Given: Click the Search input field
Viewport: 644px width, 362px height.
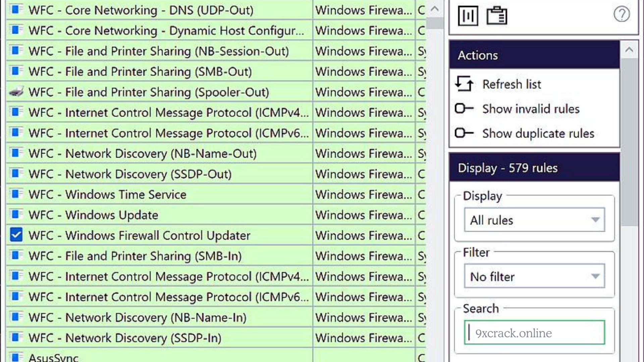Looking at the screenshot, I should [x=535, y=333].
